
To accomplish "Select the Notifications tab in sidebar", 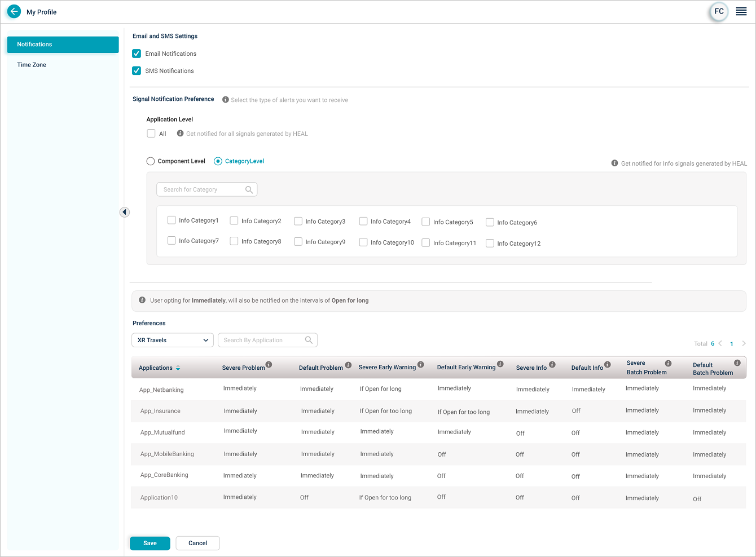I will pyautogui.click(x=63, y=45).
